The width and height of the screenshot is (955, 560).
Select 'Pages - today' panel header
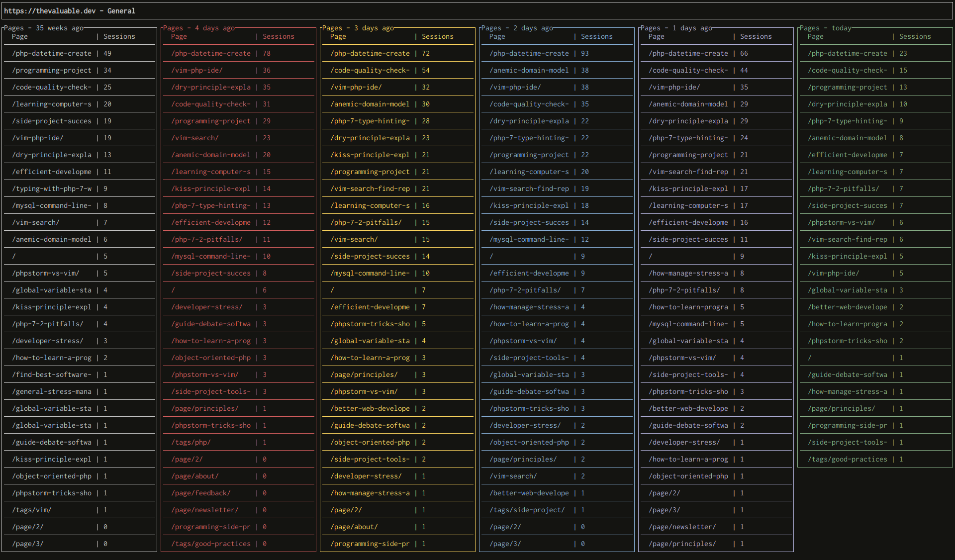(x=825, y=28)
